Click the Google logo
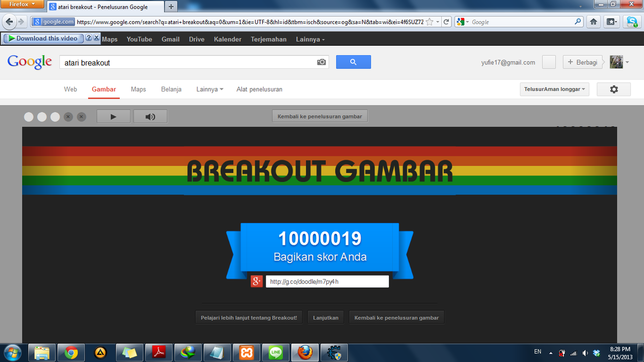Viewport: 644px width, 362px height. pos(30,62)
